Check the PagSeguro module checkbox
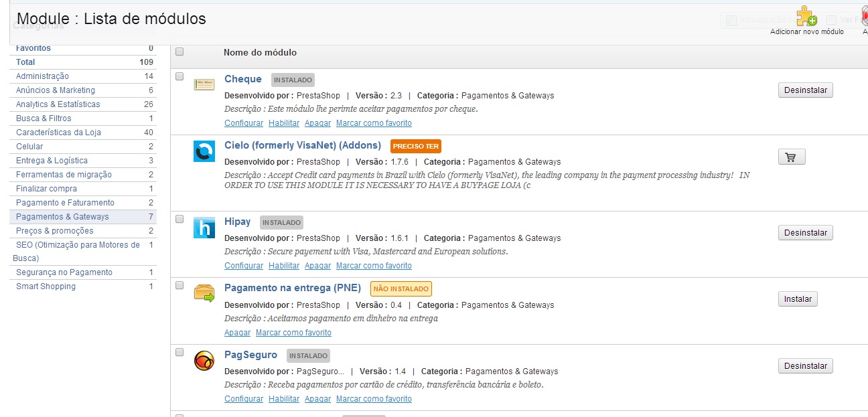This screenshot has width=868, height=417. click(x=179, y=351)
